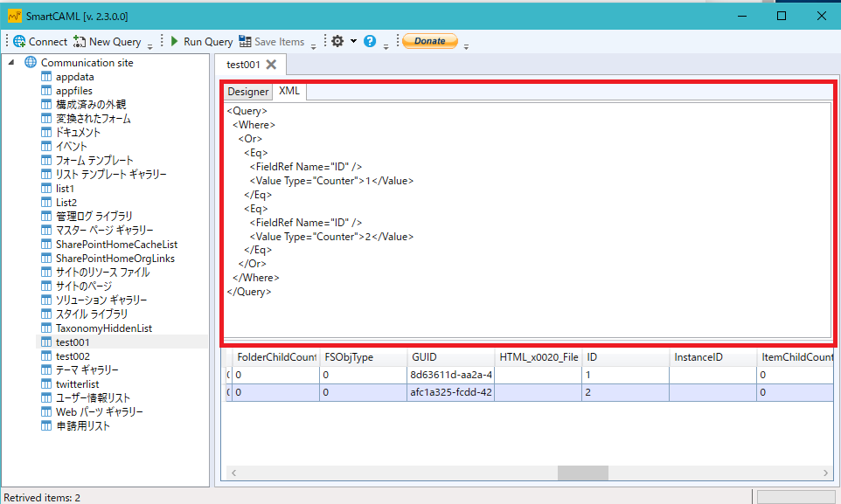The image size is (841, 504).
Task: Click the Save Items grid icon
Action: (245, 41)
